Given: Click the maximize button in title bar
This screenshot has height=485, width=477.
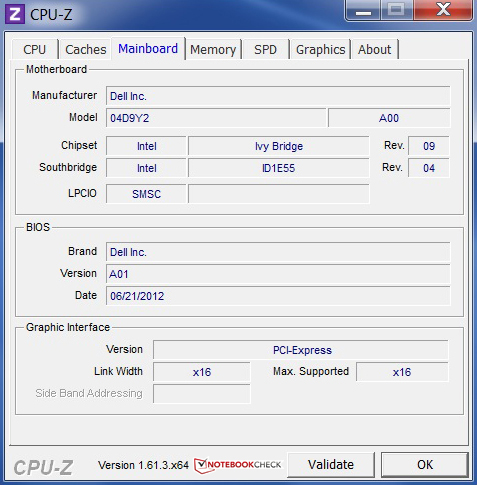Looking at the screenshot, I should 397,10.
